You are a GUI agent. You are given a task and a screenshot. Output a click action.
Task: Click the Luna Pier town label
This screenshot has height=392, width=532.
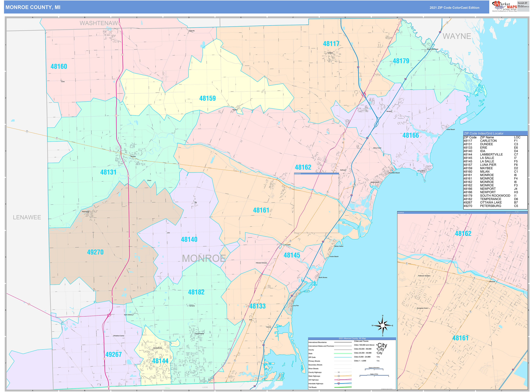click(x=296, y=306)
